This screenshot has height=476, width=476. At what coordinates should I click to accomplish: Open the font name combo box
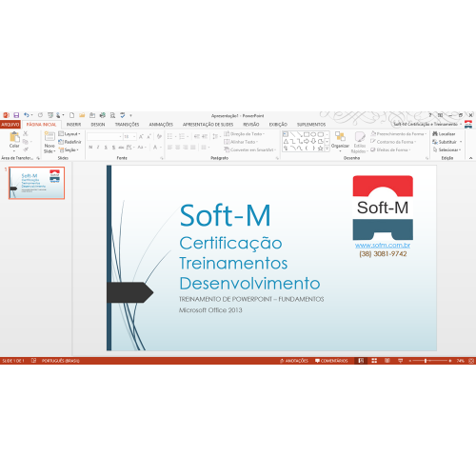tap(105, 137)
